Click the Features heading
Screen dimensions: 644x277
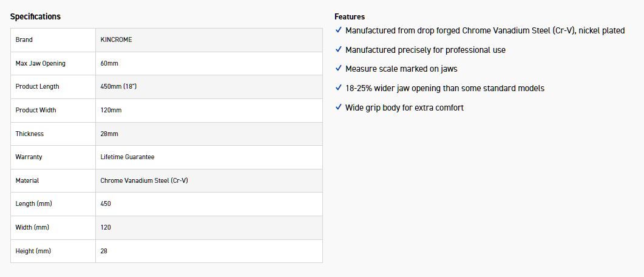coord(350,16)
